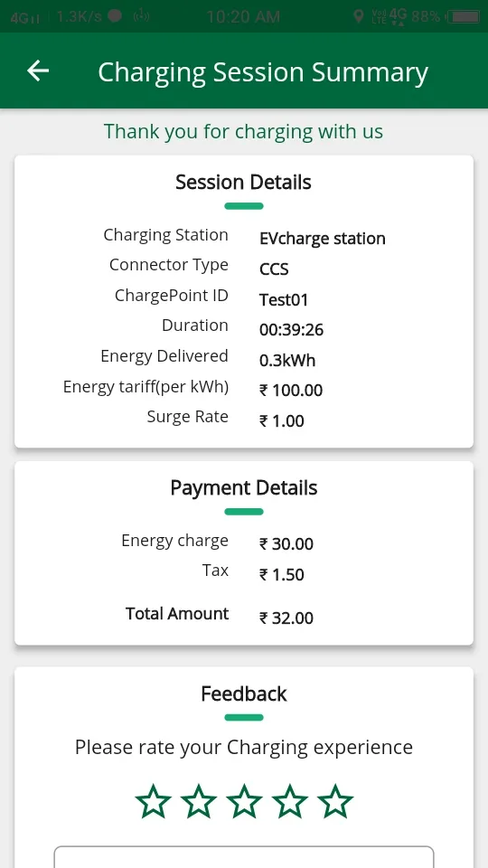Viewport: 488px width, 868px height.
Task: Tap the Charging Session Summary title
Action: [x=263, y=72]
